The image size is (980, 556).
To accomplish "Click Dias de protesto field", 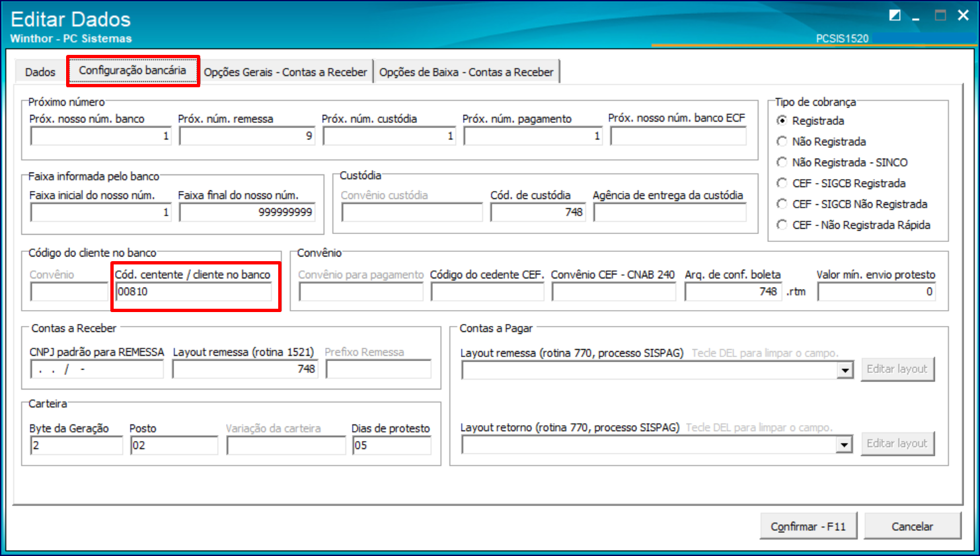I will pyautogui.click(x=392, y=446).
